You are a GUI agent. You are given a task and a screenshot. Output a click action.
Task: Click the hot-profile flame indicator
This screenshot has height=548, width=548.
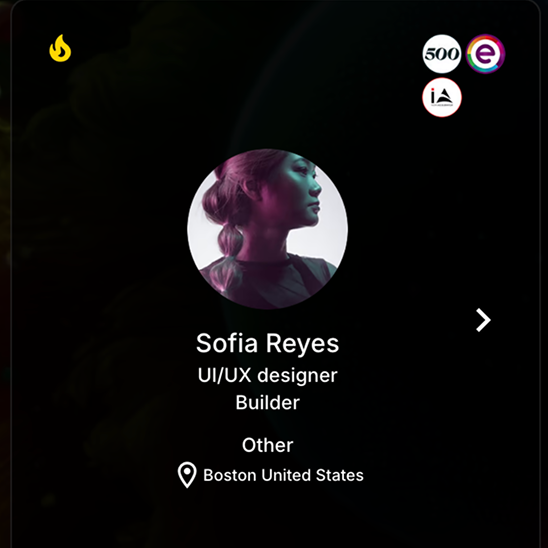coord(60,48)
